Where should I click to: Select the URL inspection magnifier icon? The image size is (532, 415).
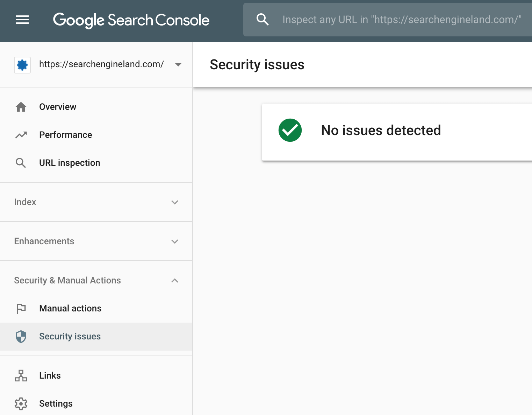point(21,163)
